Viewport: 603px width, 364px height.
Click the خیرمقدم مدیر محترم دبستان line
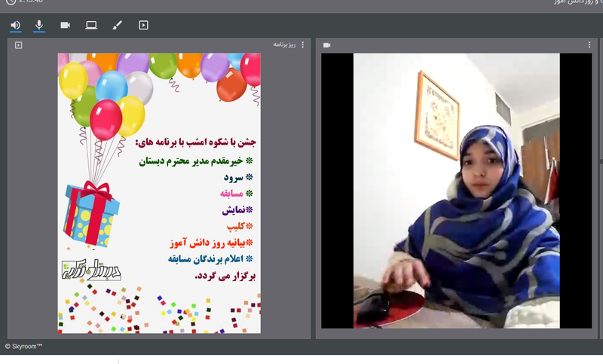tap(196, 161)
